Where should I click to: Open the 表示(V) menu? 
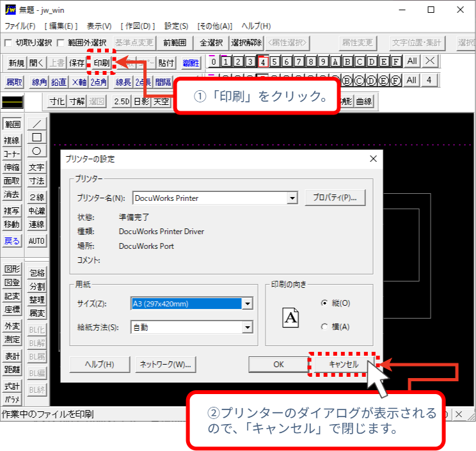point(99,26)
